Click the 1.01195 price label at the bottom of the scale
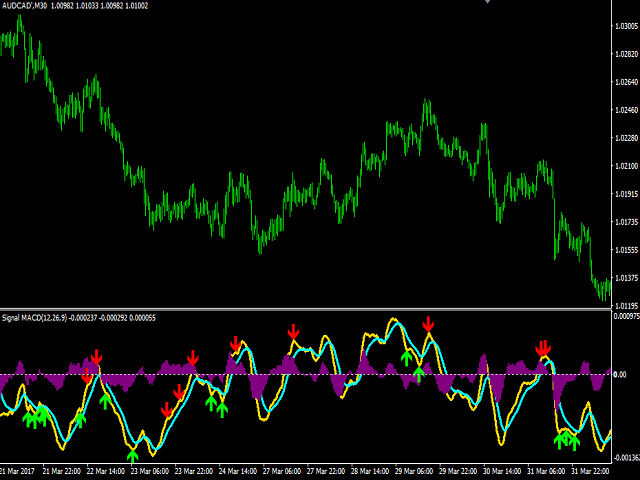640x480 pixels. [626, 306]
